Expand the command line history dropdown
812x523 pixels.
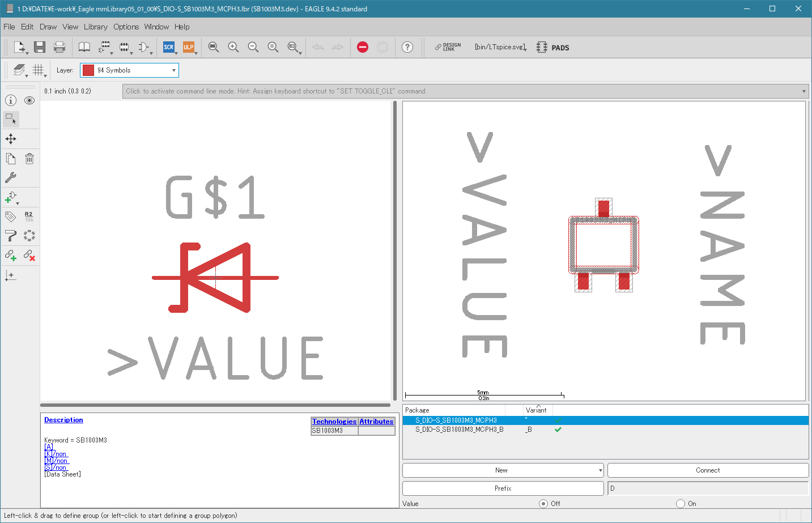804,91
